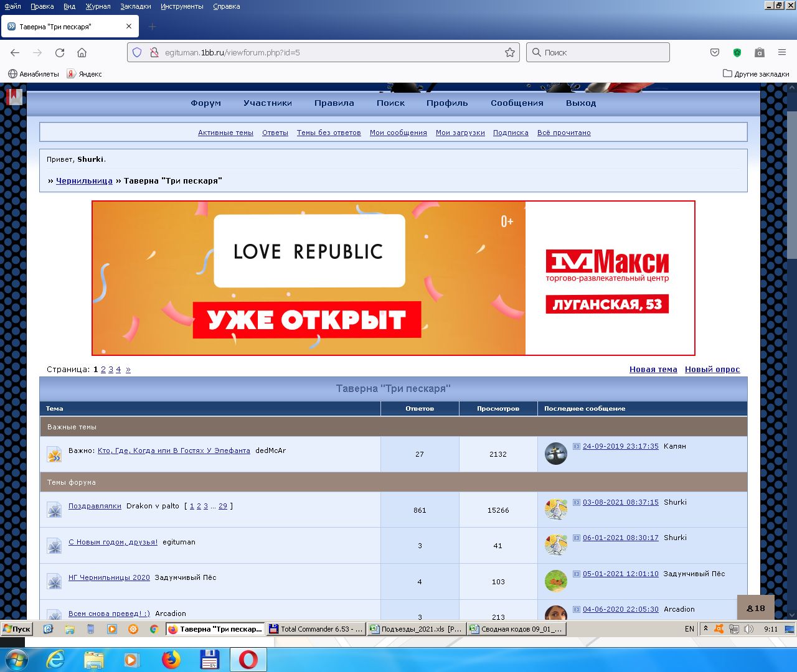Open the Pocket save icon
The height and width of the screenshot is (672, 797).
(715, 53)
